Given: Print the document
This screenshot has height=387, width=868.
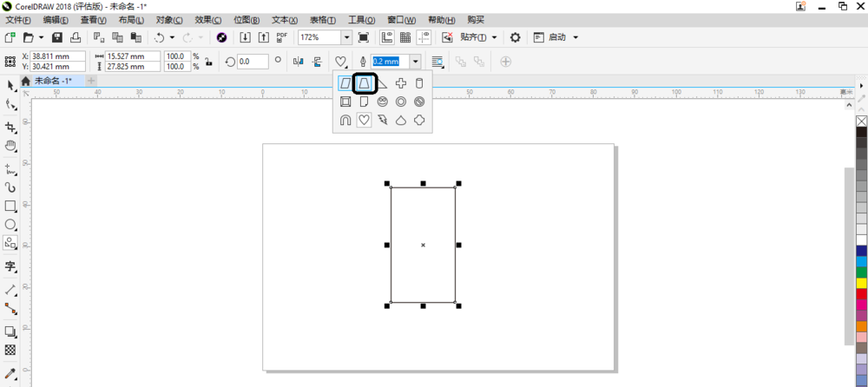Looking at the screenshot, I should pyautogui.click(x=76, y=37).
